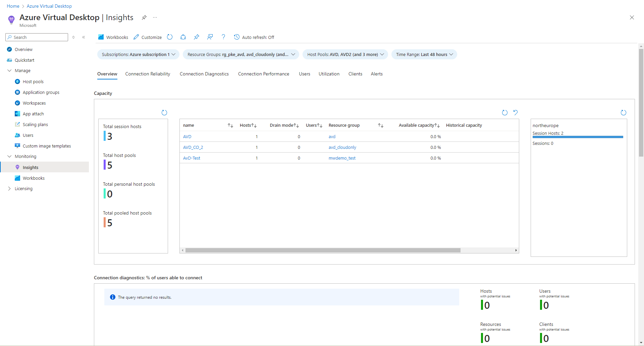Screen dimensions: 644x346
Task: Click the Azure Virtual Desktop breadcrumb
Action: click(x=49, y=6)
